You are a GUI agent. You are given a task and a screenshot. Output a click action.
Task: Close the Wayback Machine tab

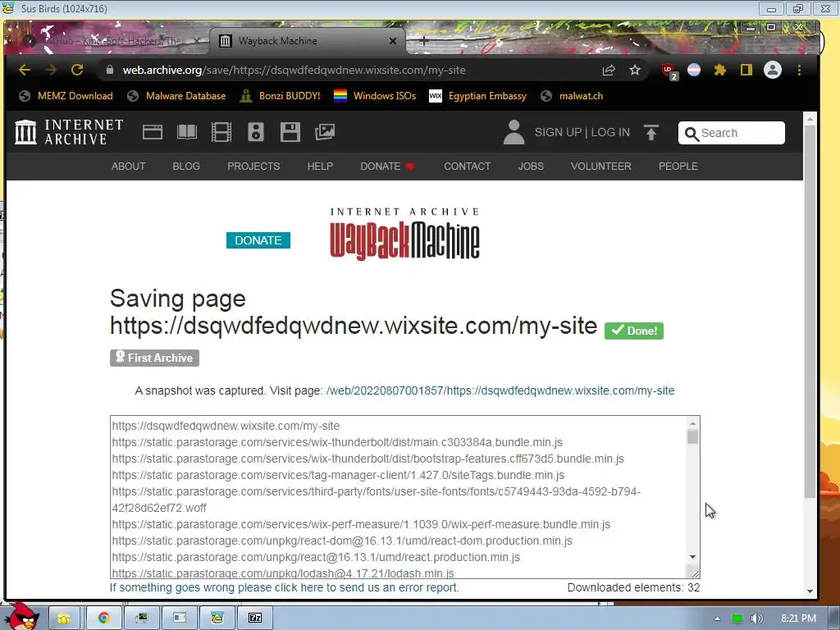(393, 41)
